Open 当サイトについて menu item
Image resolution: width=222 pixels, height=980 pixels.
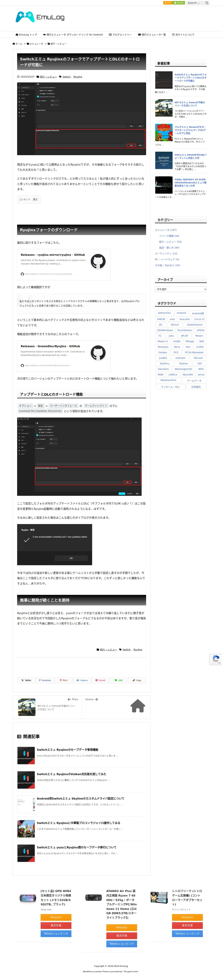point(183,35)
